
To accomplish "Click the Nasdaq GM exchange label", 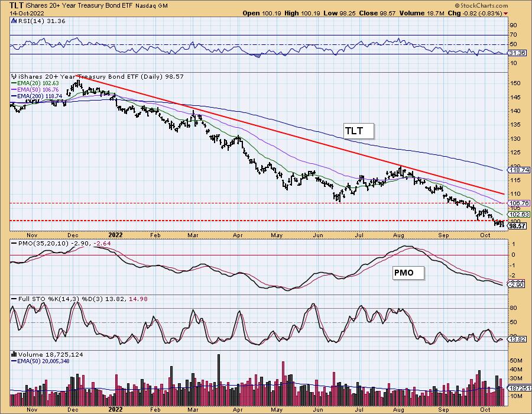I will click(151, 6).
